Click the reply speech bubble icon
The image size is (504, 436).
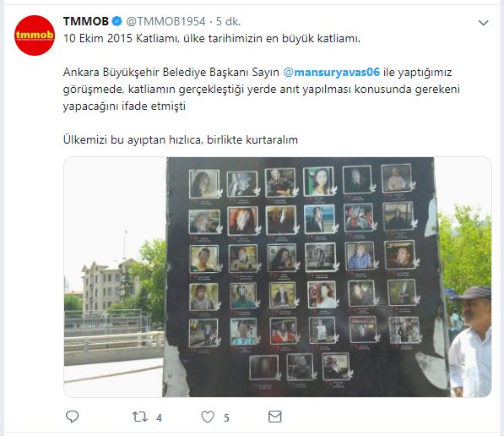pos(72,417)
